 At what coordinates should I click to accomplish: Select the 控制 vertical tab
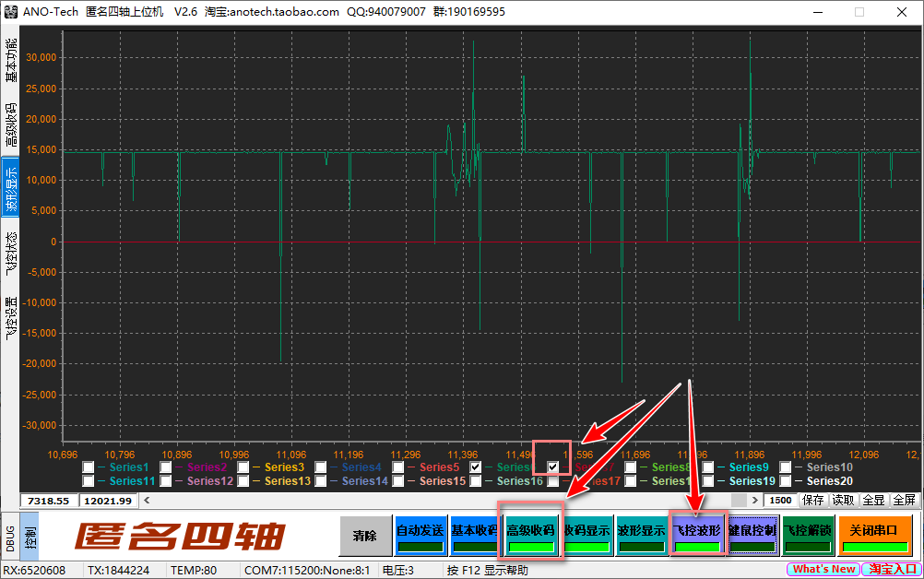pyautogui.click(x=30, y=538)
